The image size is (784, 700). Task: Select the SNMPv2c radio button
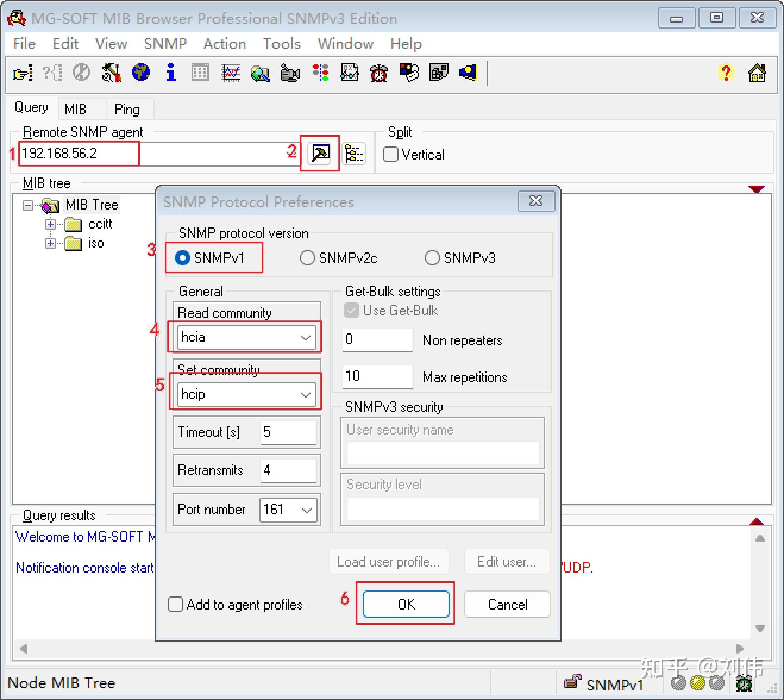coord(307,258)
